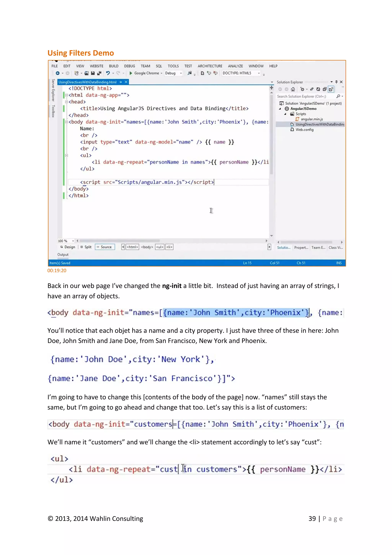Collapse the AngularJSDemo project node
Viewport: 392px width, 555px height.
point(280,109)
